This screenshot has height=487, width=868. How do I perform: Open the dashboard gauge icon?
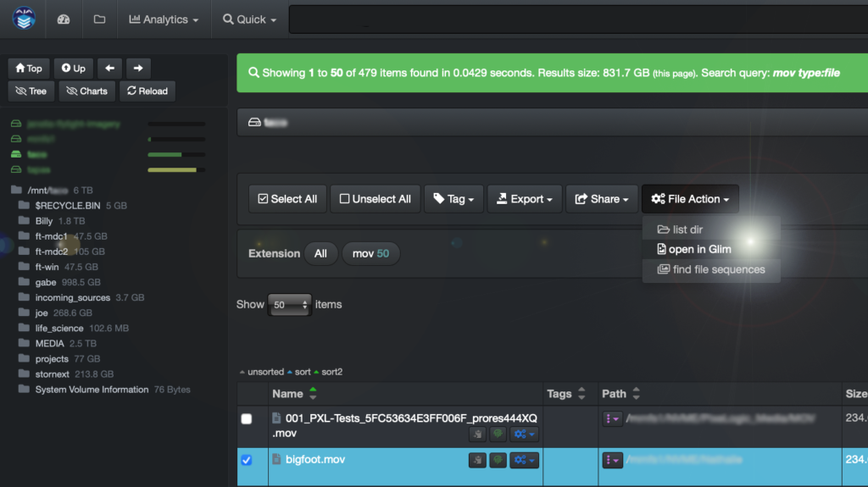click(x=64, y=19)
